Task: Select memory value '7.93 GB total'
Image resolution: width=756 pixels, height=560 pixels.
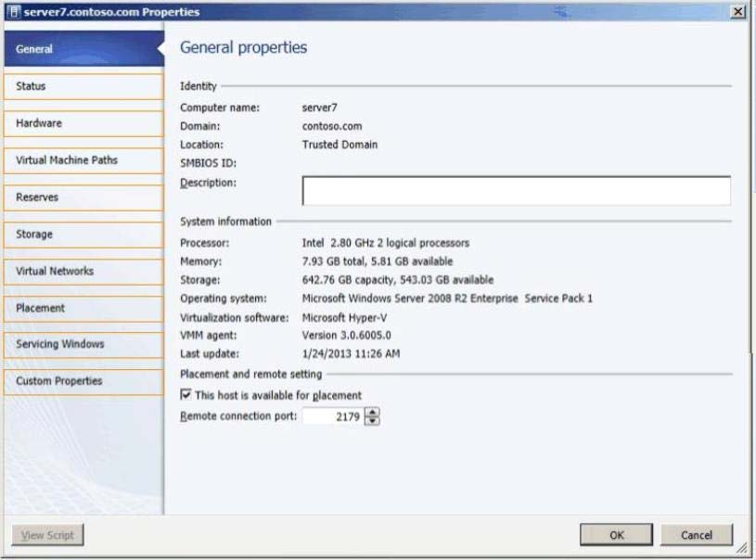Action: pos(378,261)
